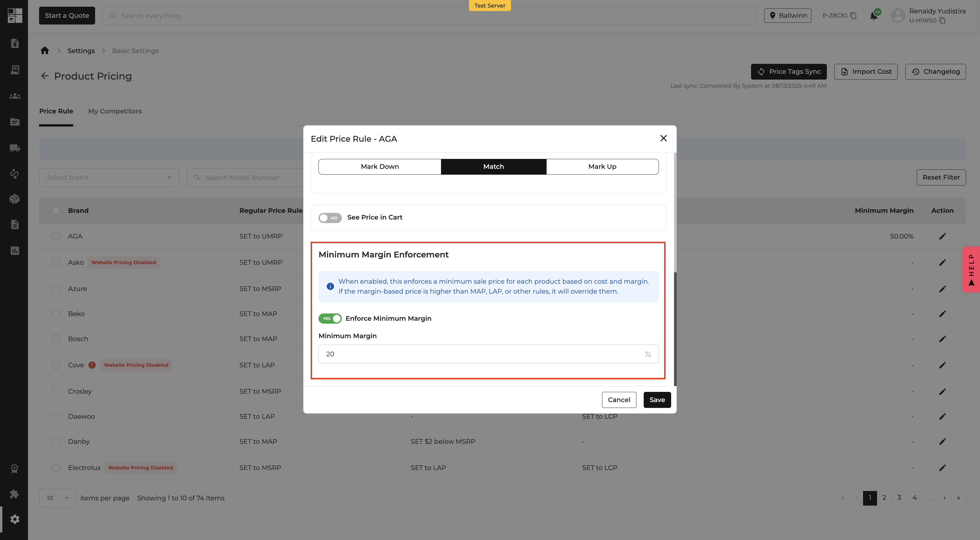Open the package box icon in the sidebar
The image size is (980, 540).
[x=15, y=199]
